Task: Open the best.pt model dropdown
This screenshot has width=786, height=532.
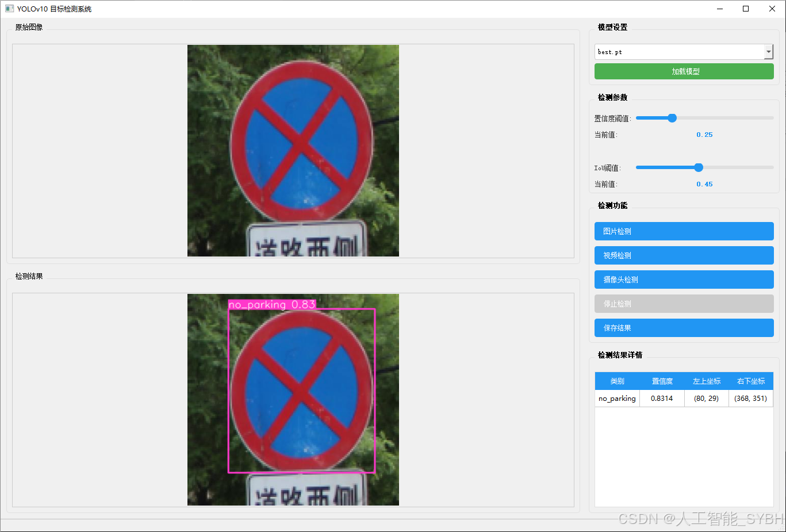Action: point(768,52)
